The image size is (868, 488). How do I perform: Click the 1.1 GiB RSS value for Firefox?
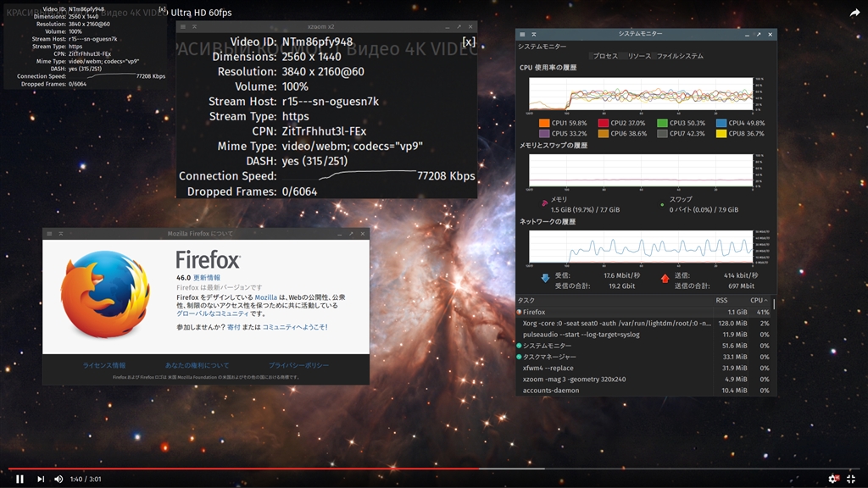point(737,312)
